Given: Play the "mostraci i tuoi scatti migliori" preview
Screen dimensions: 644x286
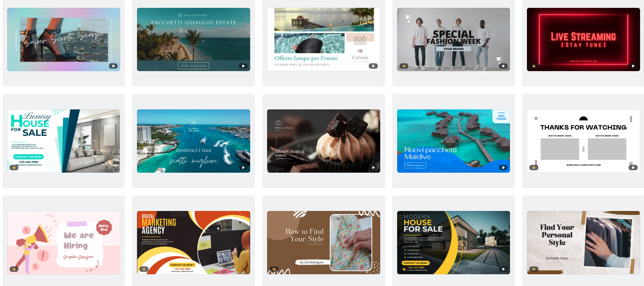Looking at the screenshot, I should (x=243, y=167).
